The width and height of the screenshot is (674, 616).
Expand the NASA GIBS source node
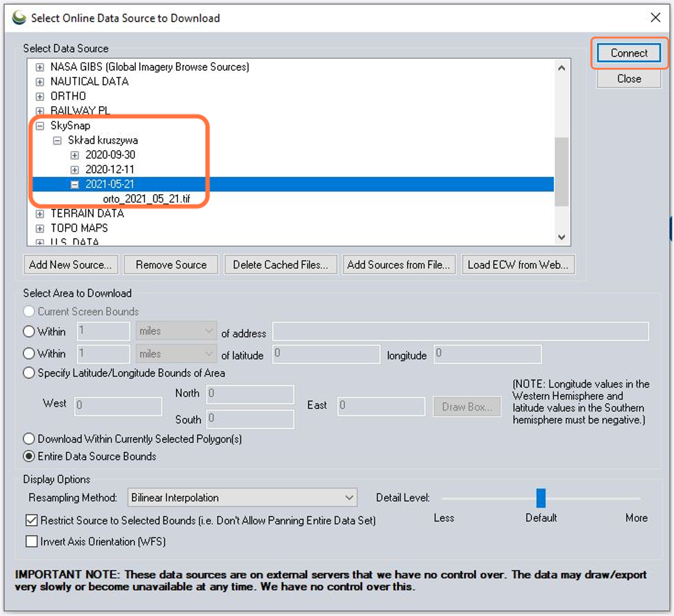[40, 67]
